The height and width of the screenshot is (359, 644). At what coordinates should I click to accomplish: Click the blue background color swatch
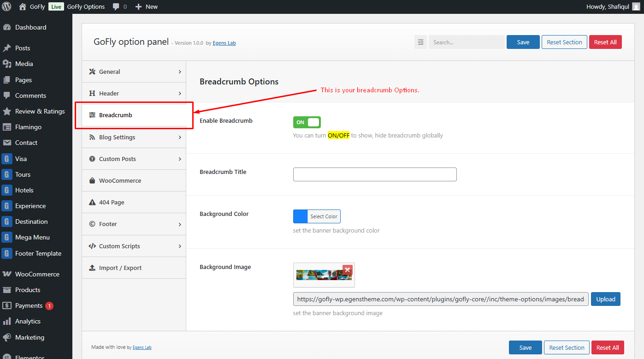click(x=301, y=216)
